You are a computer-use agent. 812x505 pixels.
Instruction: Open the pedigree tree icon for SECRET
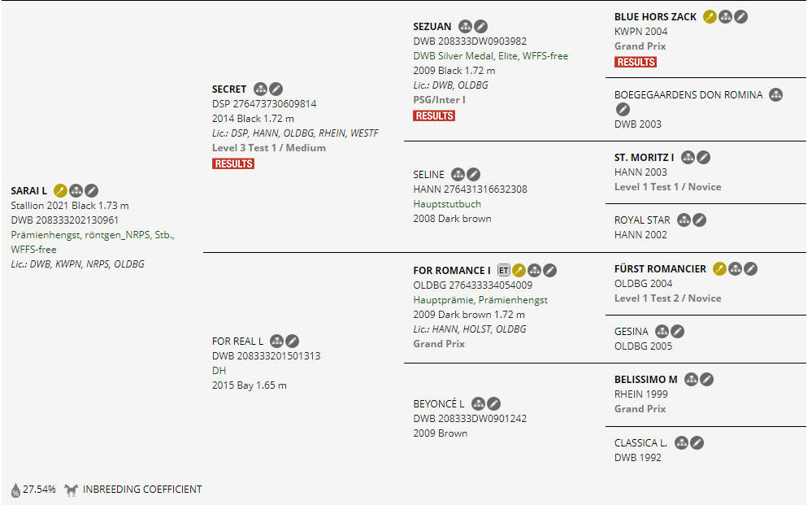260,89
